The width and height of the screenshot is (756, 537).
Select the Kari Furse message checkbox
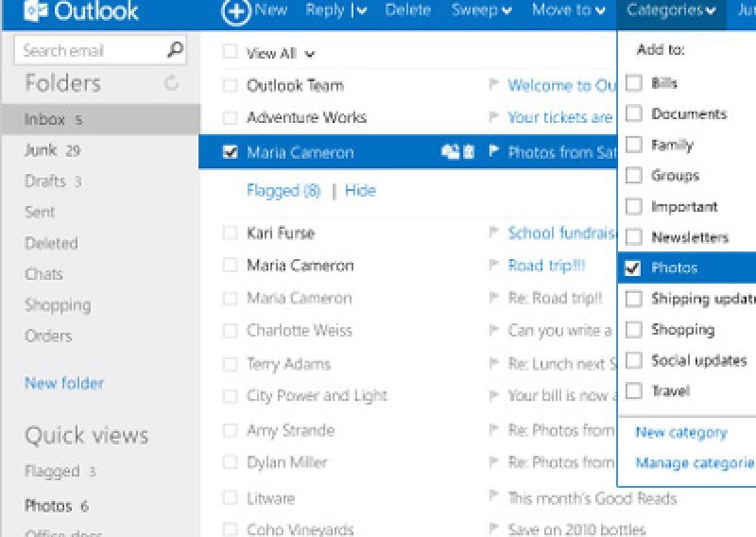pos(230,233)
